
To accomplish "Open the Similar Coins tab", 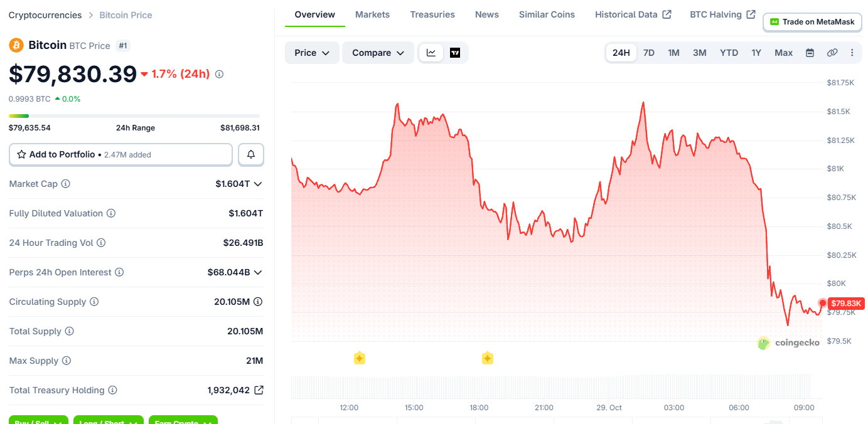I will click(x=547, y=14).
